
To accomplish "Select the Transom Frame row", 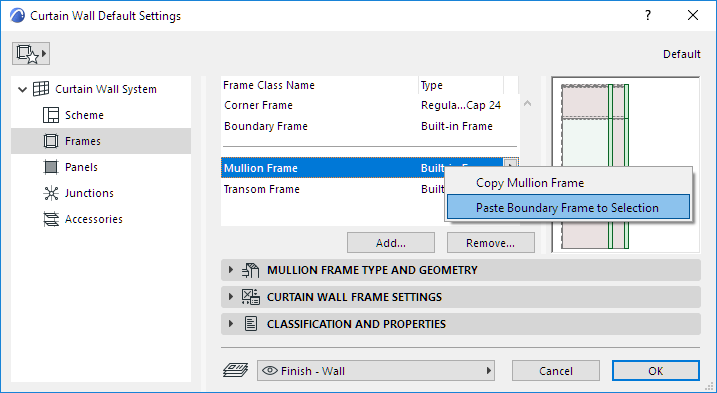I will [334, 189].
